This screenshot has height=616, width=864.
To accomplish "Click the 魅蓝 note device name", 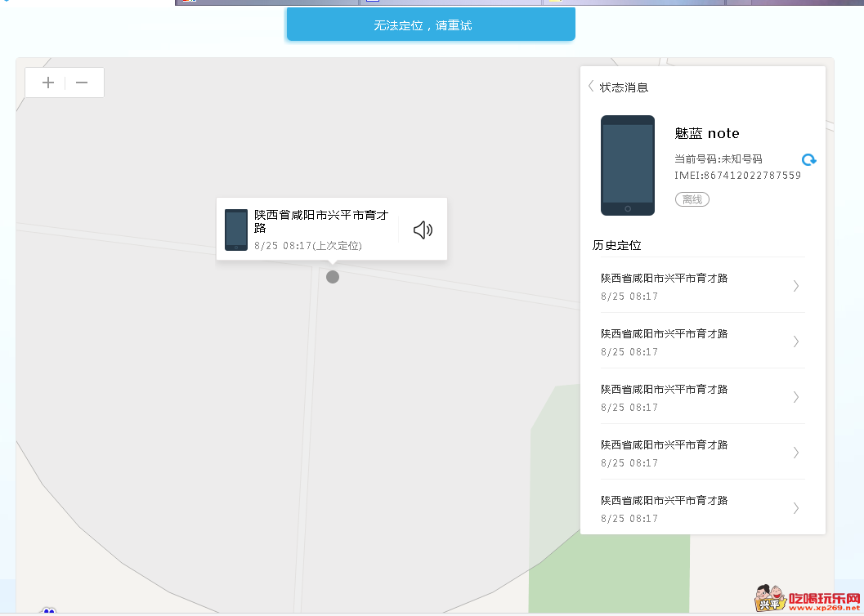I will tap(707, 133).
